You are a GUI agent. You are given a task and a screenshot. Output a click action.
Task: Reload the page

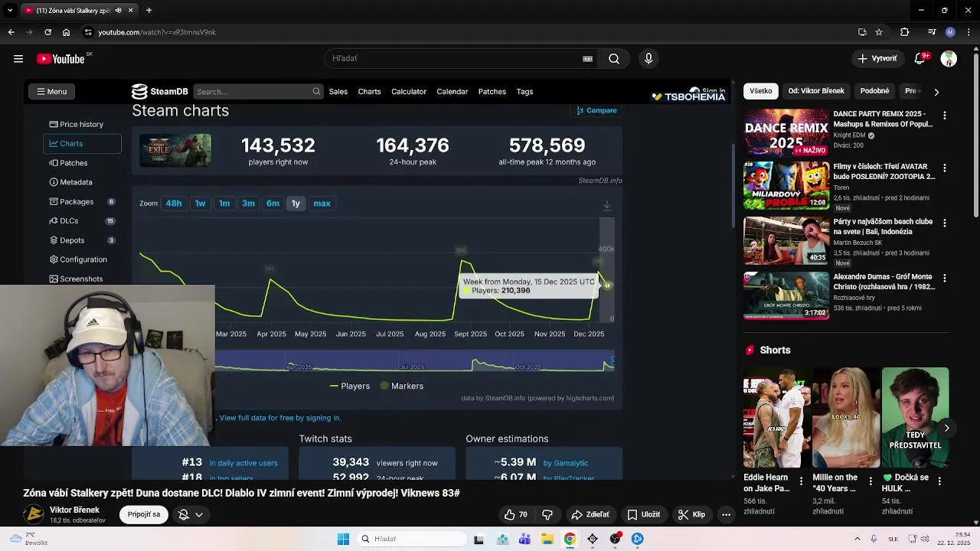pos(47,32)
